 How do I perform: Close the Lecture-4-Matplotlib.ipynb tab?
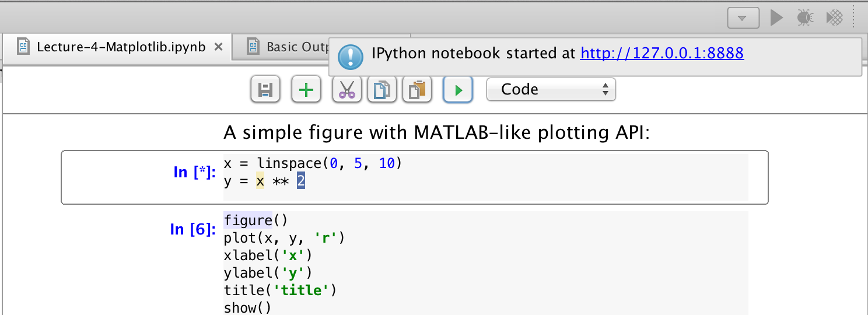click(218, 47)
